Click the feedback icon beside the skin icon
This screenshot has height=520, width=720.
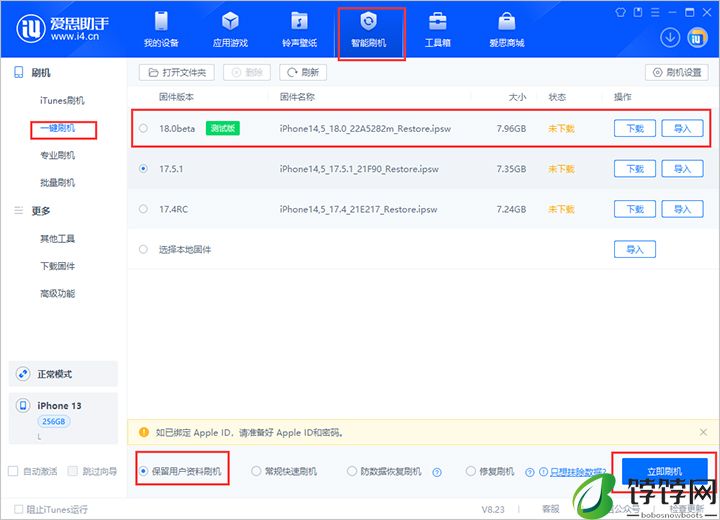(638, 12)
